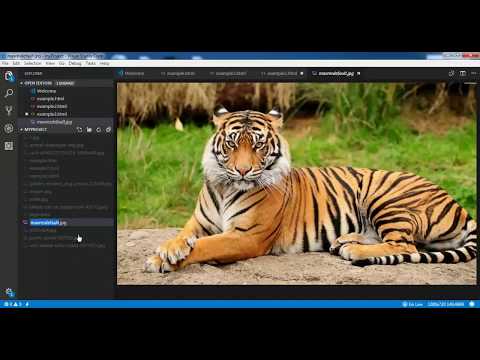Click the unsaved dot on example3.html tab
Viewport: 480px width, 360px height.
point(302,73)
